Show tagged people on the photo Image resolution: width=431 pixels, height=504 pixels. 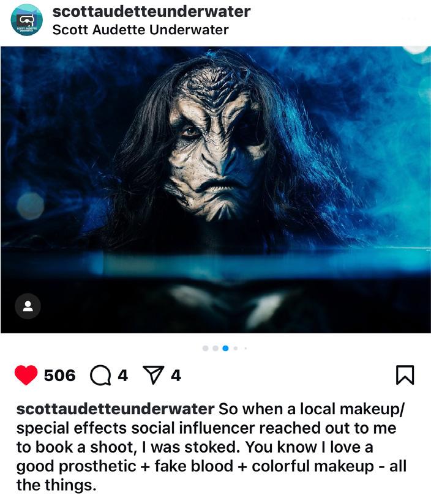28,306
